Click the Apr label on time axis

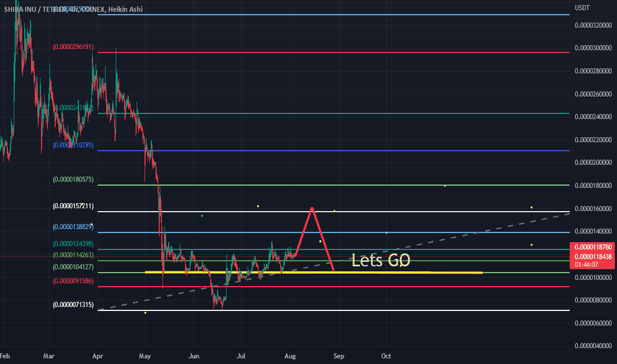pos(97,356)
